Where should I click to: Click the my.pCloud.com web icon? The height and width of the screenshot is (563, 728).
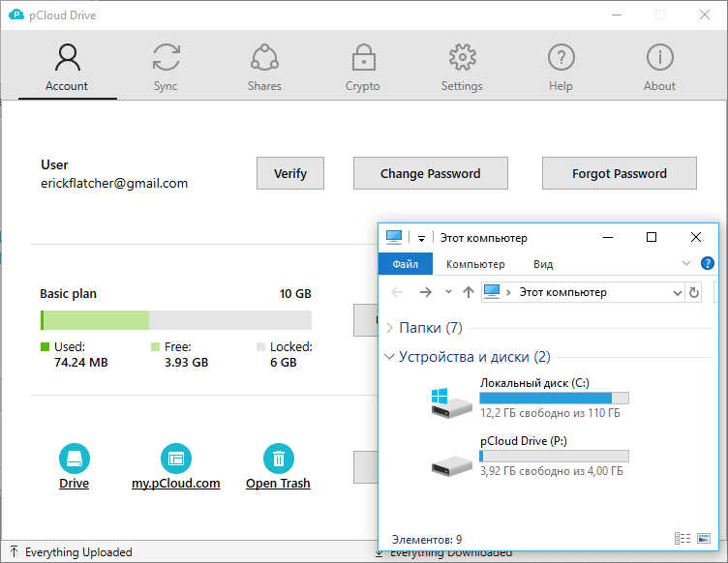coord(176,459)
